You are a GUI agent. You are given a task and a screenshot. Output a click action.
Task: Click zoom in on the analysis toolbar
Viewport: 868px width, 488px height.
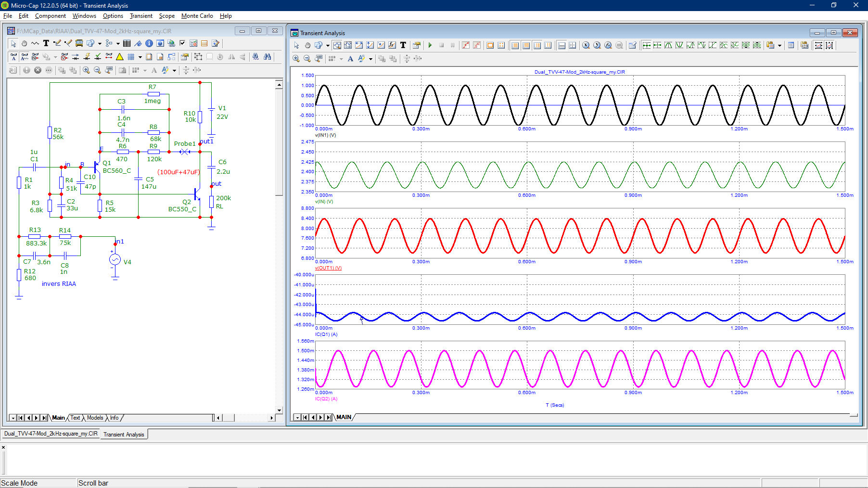(296, 59)
